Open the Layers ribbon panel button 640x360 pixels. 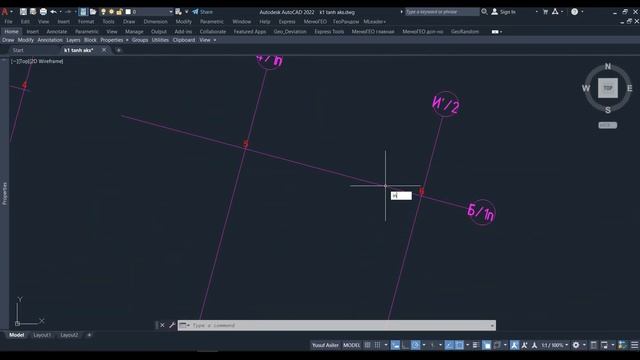(x=73, y=40)
